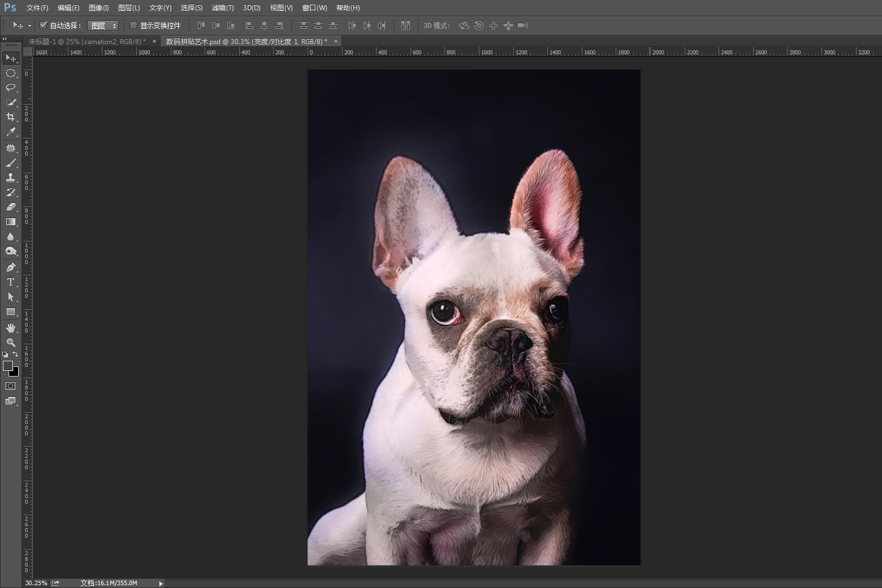Open the foreground color swatch
The height and width of the screenshot is (588, 882).
pyautogui.click(x=7, y=366)
